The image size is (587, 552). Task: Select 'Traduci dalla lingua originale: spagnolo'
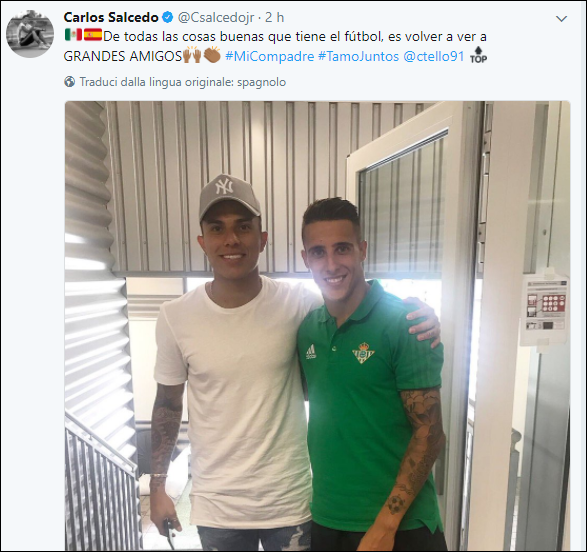point(183,82)
